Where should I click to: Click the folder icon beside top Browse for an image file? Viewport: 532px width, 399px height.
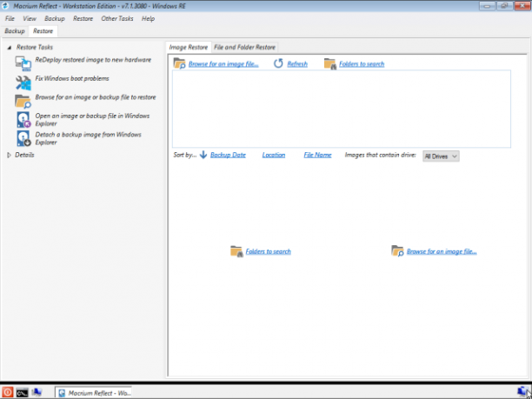pos(179,63)
